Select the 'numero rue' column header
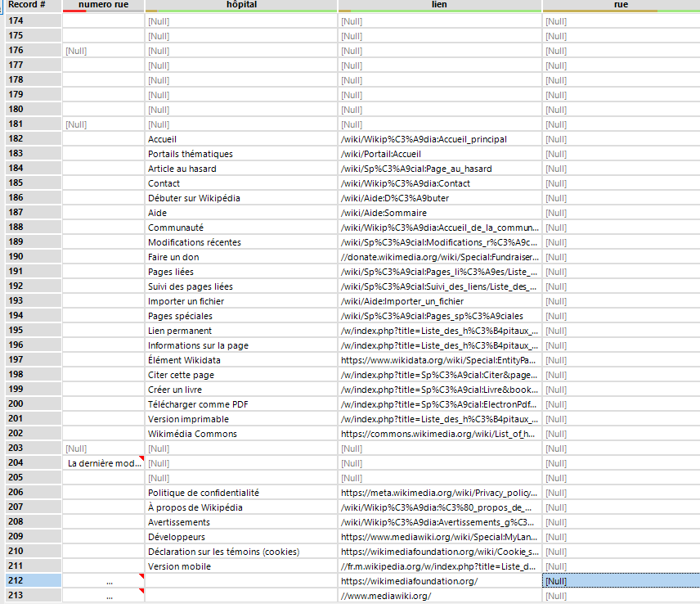This screenshot has height=604, width=700. pos(103,6)
